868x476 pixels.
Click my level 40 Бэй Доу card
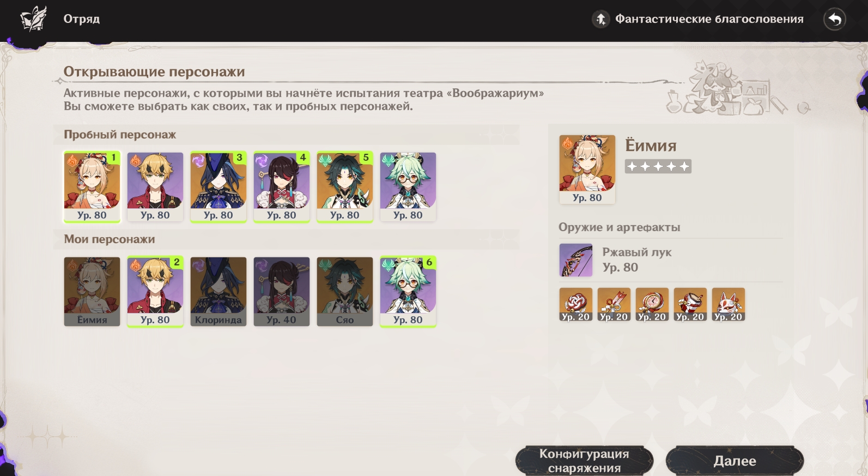pos(282,292)
